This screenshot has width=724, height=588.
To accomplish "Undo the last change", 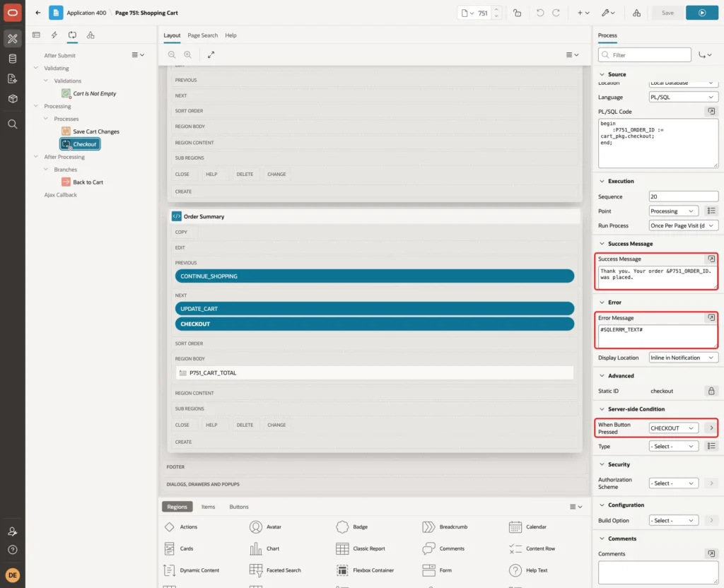I will click(x=539, y=13).
